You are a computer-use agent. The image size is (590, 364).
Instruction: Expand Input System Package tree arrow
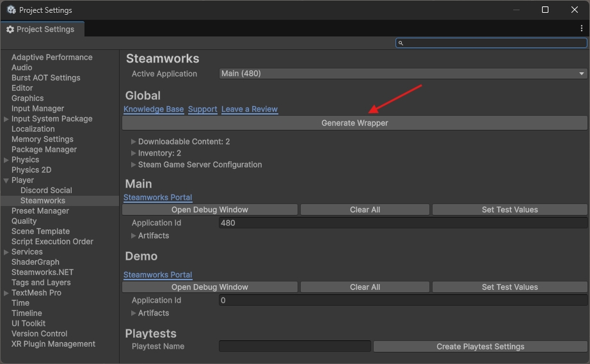[6, 119]
